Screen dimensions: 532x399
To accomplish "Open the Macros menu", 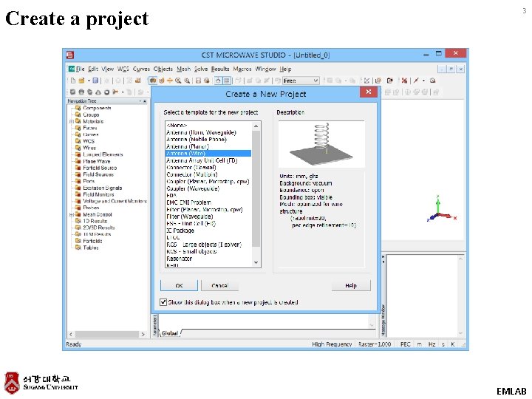I will pos(242,69).
